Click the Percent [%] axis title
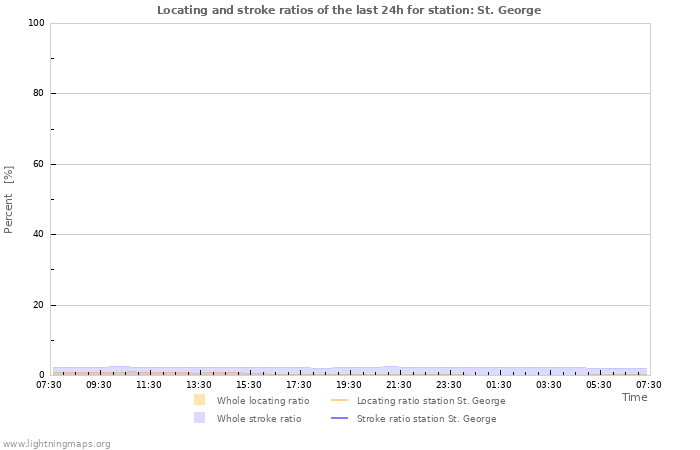 [x=9, y=199]
